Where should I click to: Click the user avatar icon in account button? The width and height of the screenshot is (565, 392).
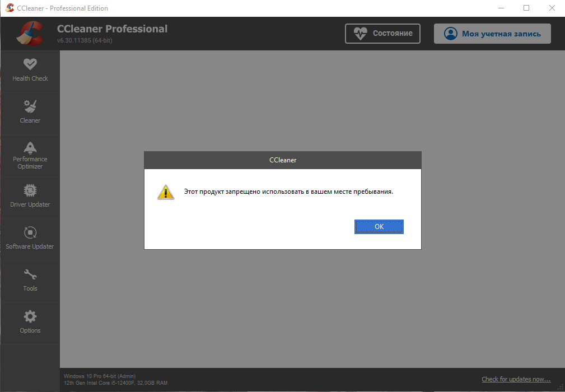tap(450, 34)
